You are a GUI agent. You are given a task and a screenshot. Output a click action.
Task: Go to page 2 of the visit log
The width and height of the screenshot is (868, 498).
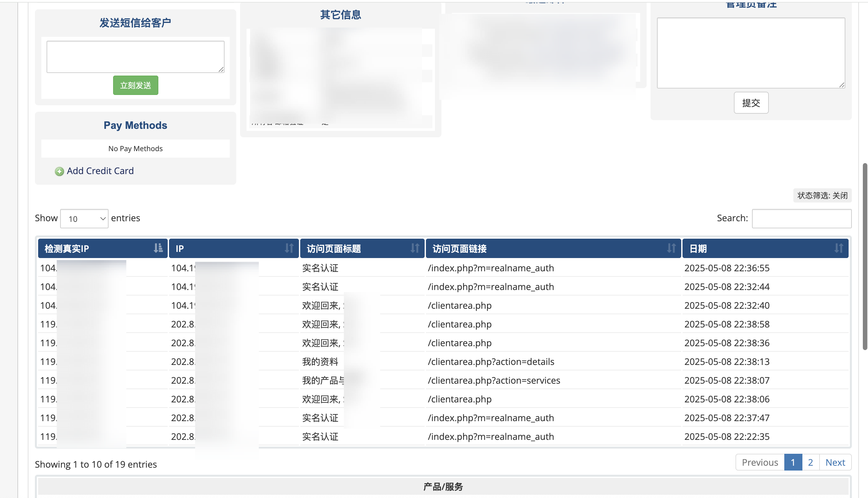click(810, 462)
